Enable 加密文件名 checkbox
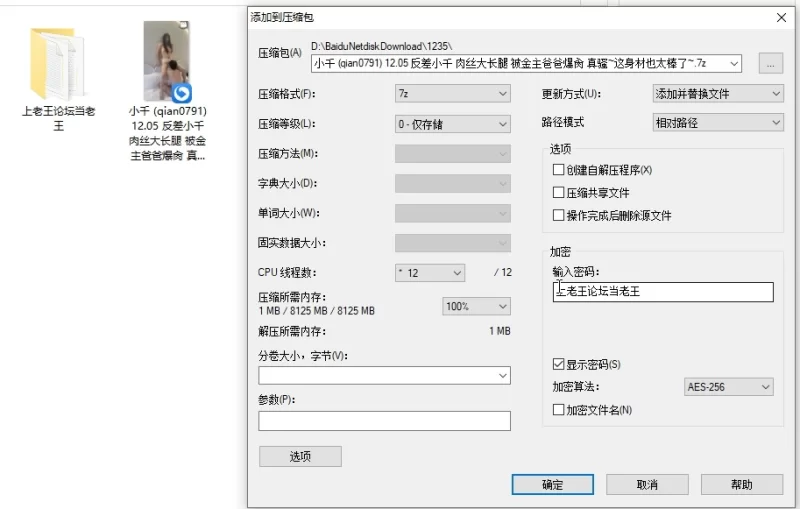This screenshot has height=509, width=800. pyautogui.click(x=559, y=410)
